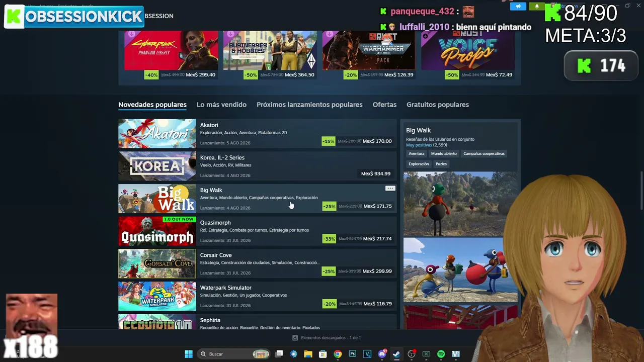Open the Big Walk game title in the list
This screenshot has width=644, height=362.
211,190
